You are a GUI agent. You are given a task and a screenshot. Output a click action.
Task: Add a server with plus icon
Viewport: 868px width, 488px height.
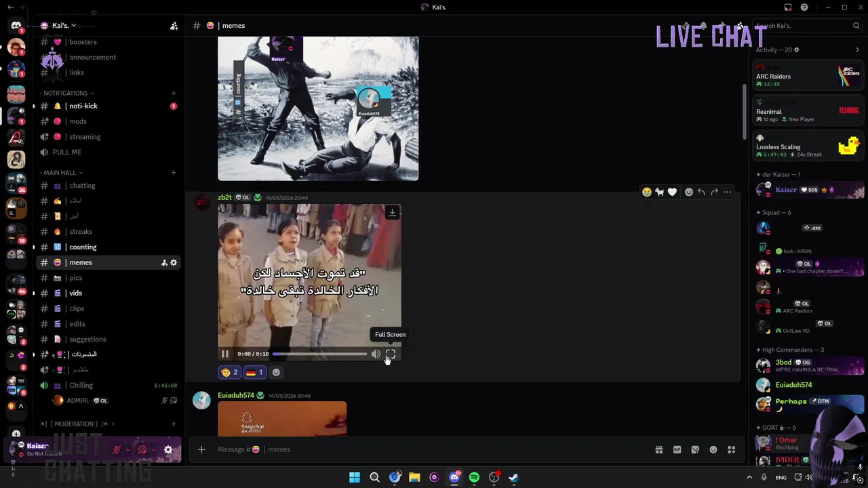coord(16,434)
